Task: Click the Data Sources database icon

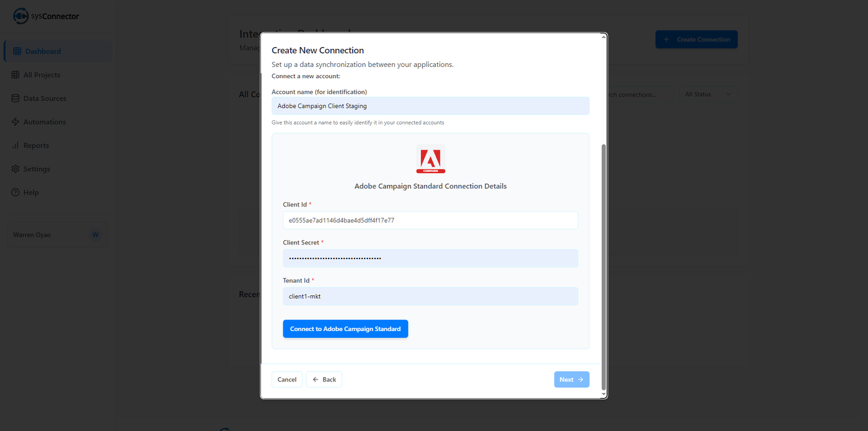Action: coord(15,99)
